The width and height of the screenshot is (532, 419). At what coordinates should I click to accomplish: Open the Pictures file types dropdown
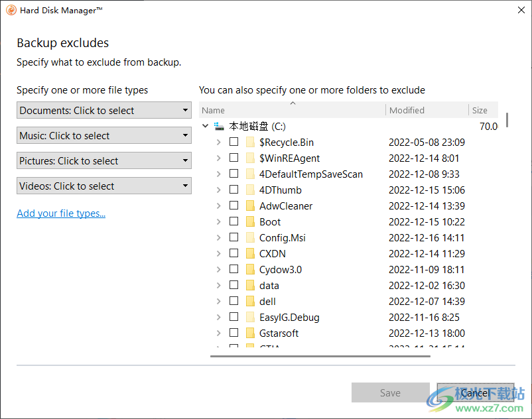(x=104, y=160)
